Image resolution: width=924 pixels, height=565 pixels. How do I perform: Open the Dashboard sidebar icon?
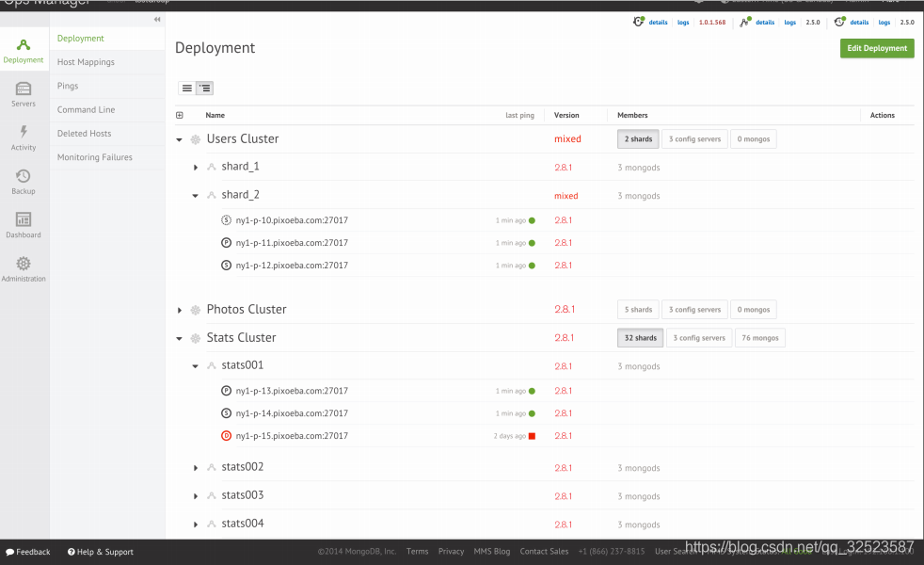coord(24,222)
